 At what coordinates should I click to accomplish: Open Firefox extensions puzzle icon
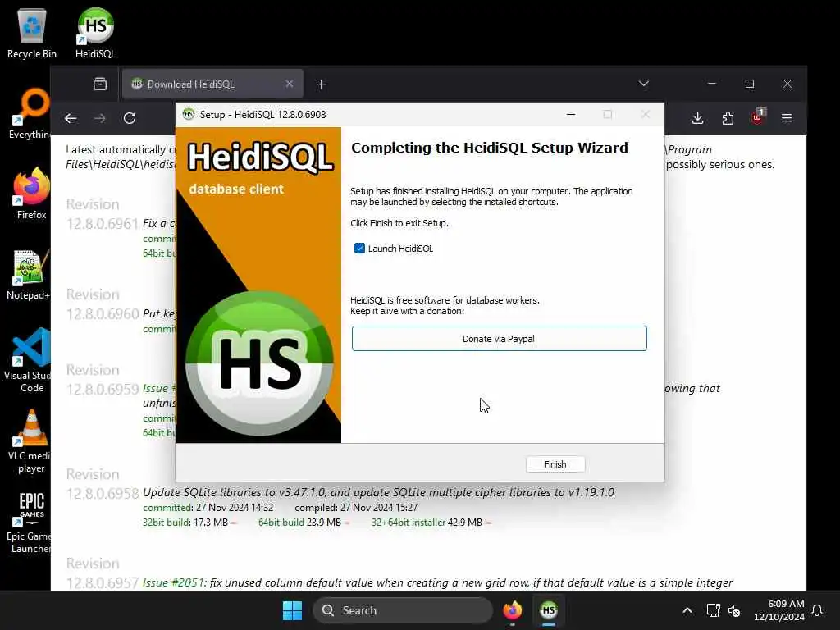coord(728,118)
